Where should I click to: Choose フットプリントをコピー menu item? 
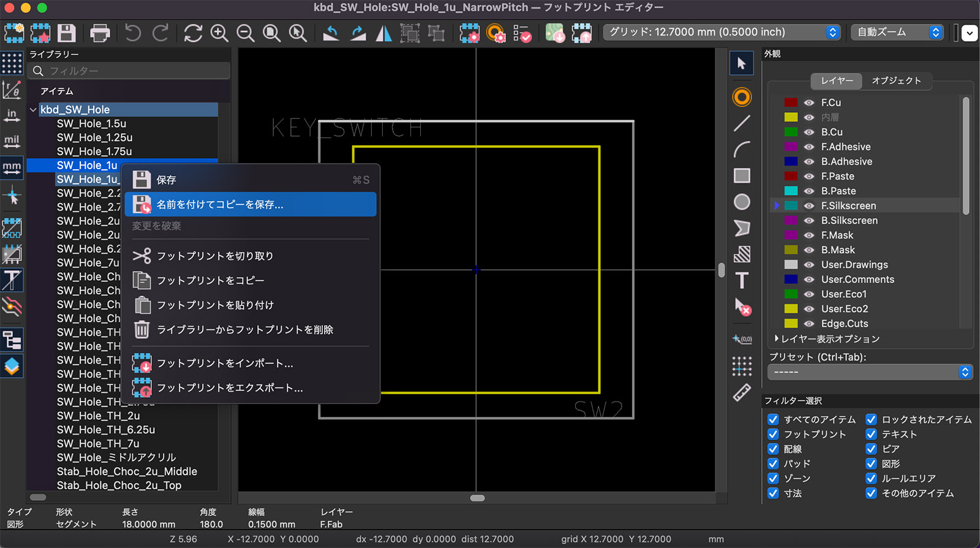(251, 281)
